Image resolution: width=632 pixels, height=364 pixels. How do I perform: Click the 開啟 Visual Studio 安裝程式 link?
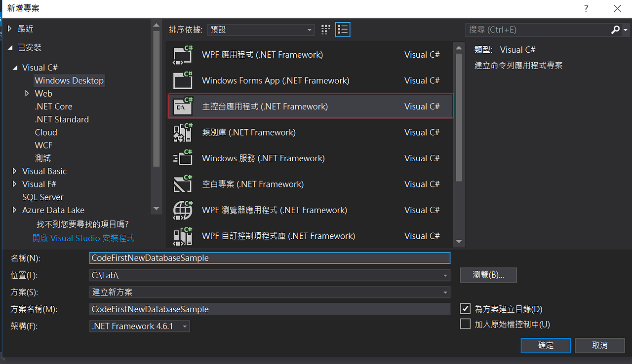point(83,238)
